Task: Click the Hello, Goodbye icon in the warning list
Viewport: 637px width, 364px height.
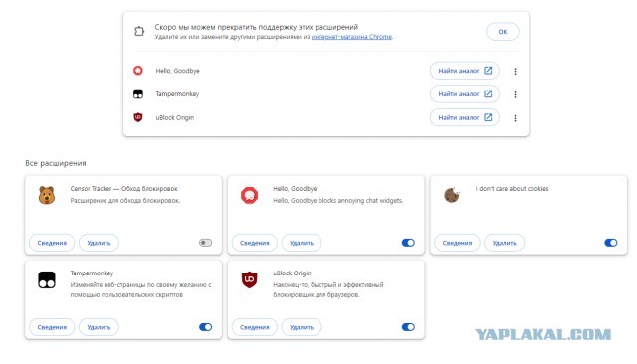Action: click(138, 71)
